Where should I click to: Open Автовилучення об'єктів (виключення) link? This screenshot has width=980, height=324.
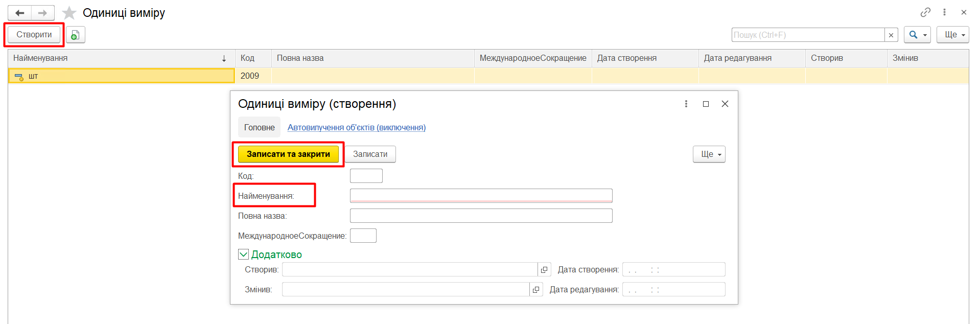356,127
